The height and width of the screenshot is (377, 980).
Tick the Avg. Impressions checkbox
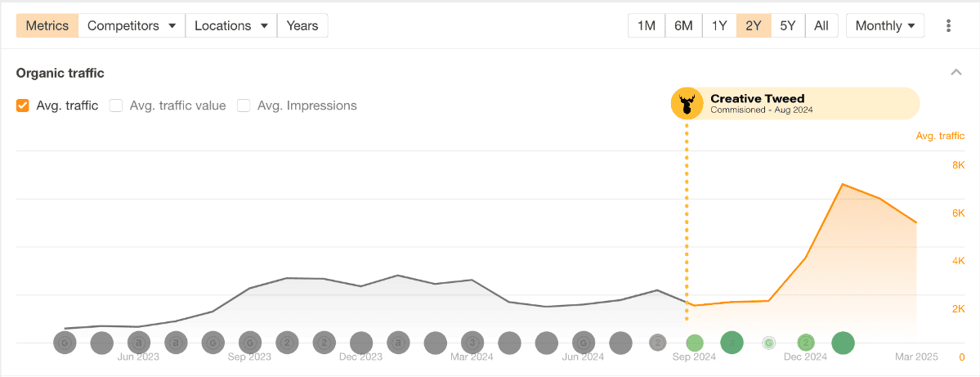point(244,105)
